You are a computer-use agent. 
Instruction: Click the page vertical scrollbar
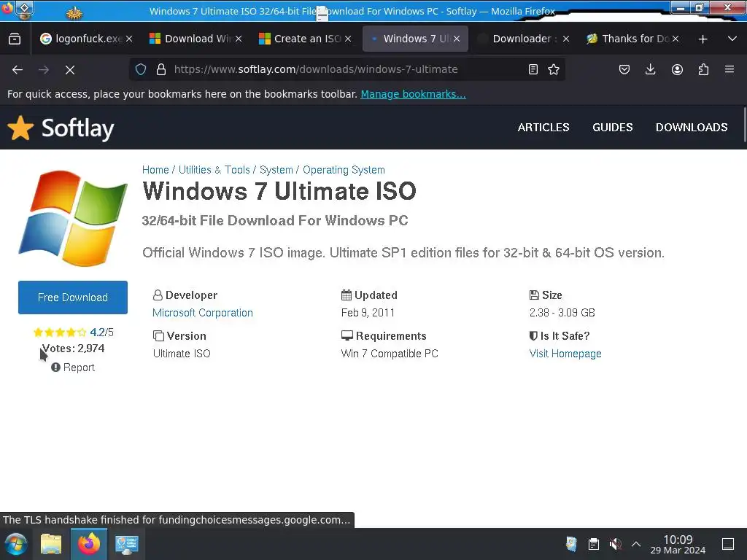pyautogui.click(x=744, y=125)
